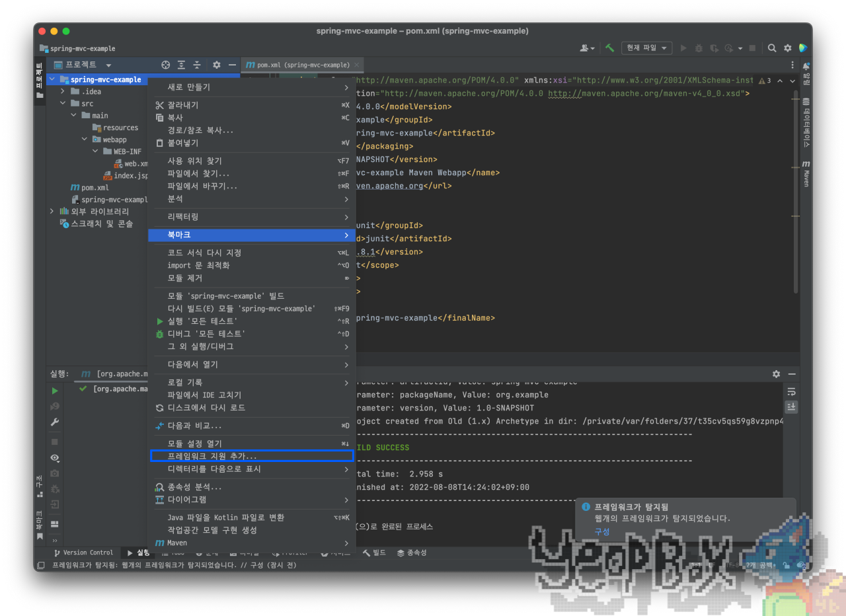Toggle soft-wrap icon in run console

[790, 392]
